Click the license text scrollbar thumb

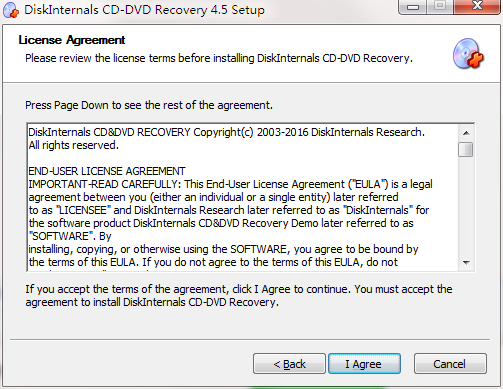pos(466,149)
